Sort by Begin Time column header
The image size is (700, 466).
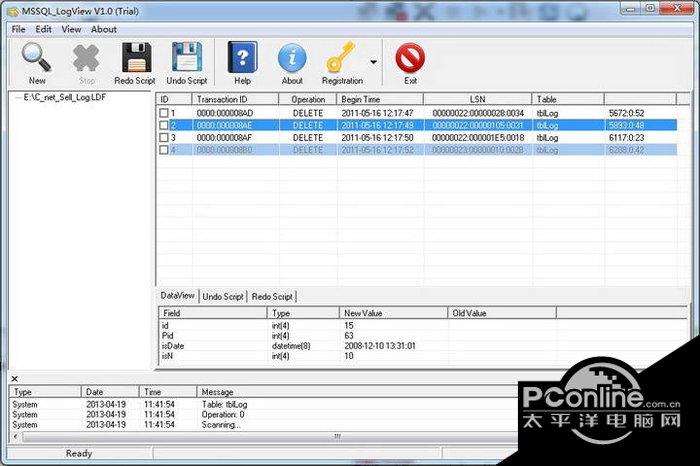(380, 99)
